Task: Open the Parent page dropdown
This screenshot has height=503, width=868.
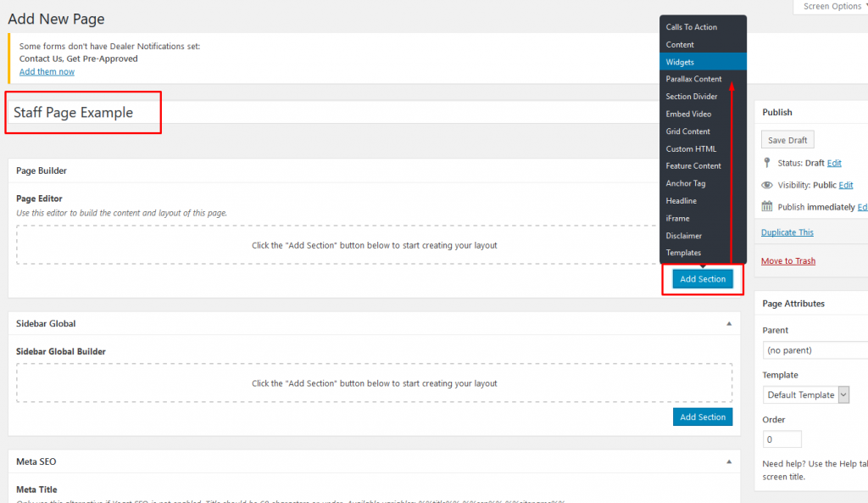Action: (x=815, y=350)
